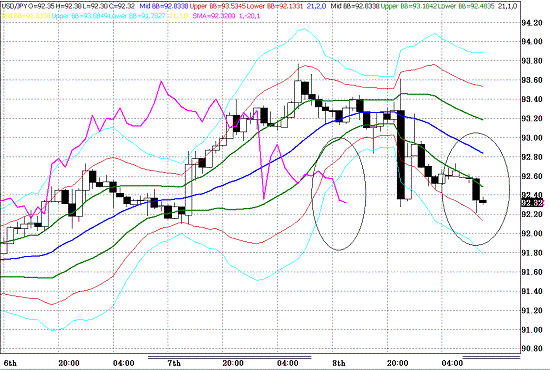Click the 20:00 label right after 6th
Viewport: 550px width, 370px height.
pos(69,363)
